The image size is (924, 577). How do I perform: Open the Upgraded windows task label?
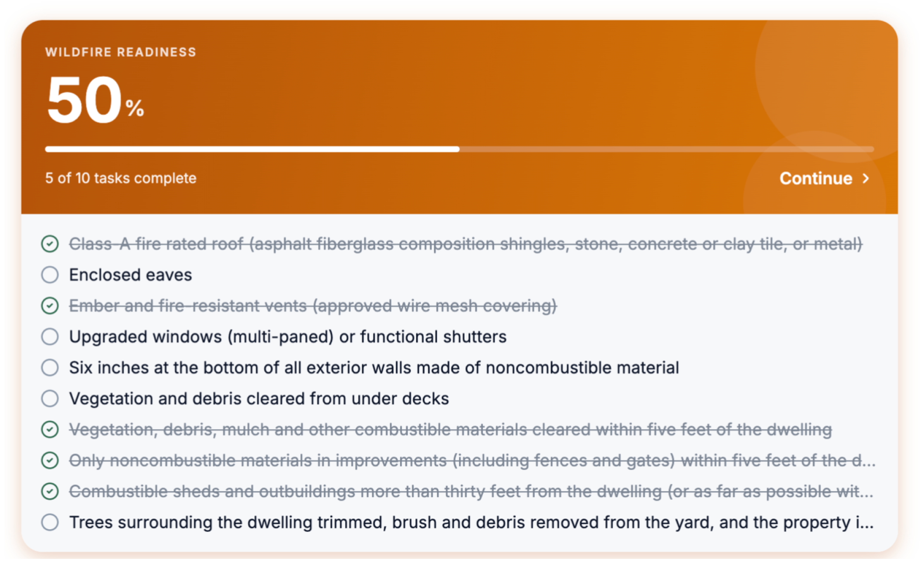point(288,337)
